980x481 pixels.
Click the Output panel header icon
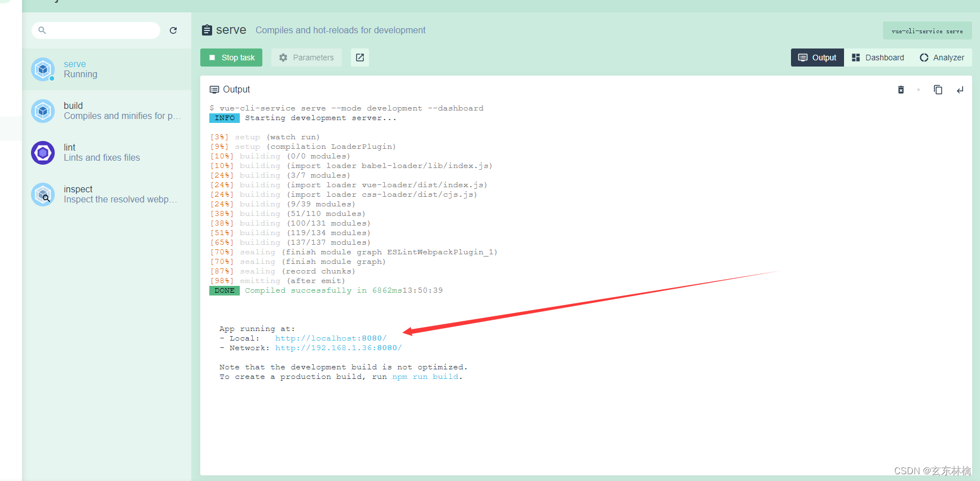tap(214, 90)
